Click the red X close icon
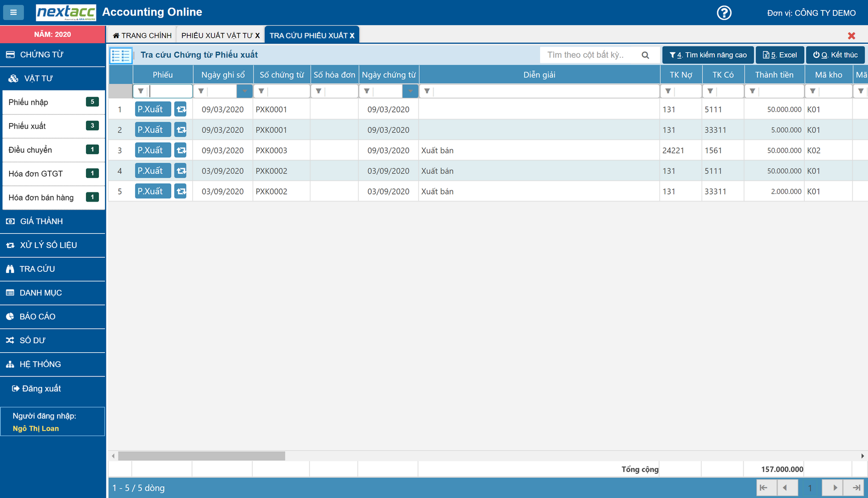The image size is (868, 498). (851, 36)
